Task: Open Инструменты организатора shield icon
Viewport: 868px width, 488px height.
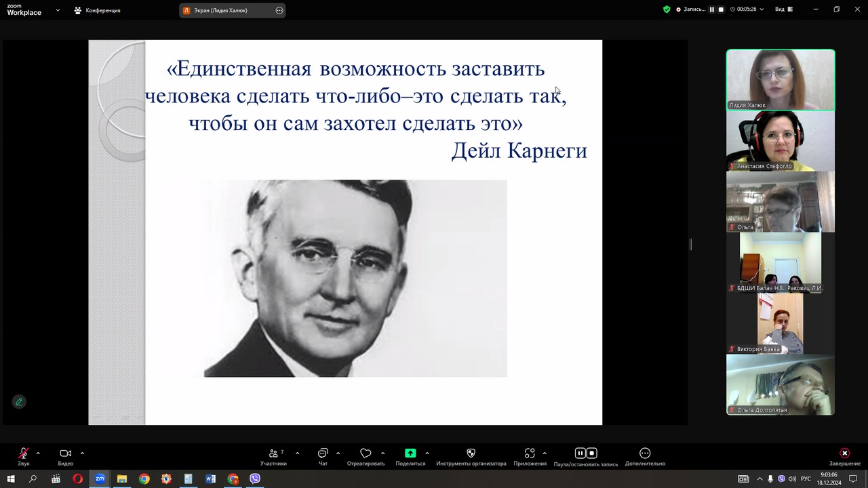Action: pos(471,453)
